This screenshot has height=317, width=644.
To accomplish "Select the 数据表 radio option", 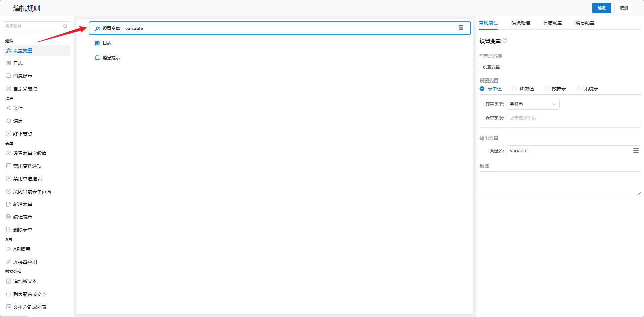I will pos(546,89).
